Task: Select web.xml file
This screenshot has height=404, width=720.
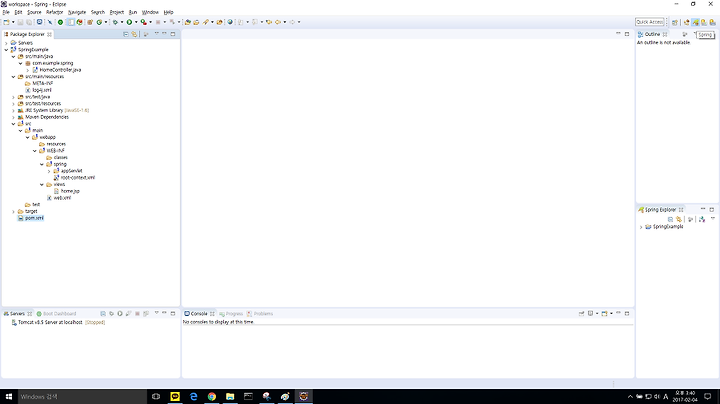Action: 62,198
